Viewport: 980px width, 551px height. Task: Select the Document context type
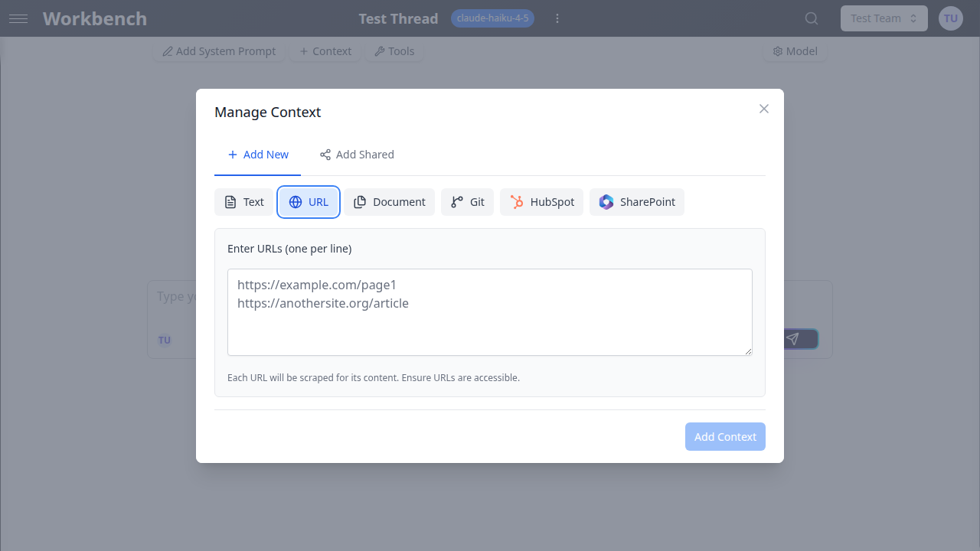(389, 201)
